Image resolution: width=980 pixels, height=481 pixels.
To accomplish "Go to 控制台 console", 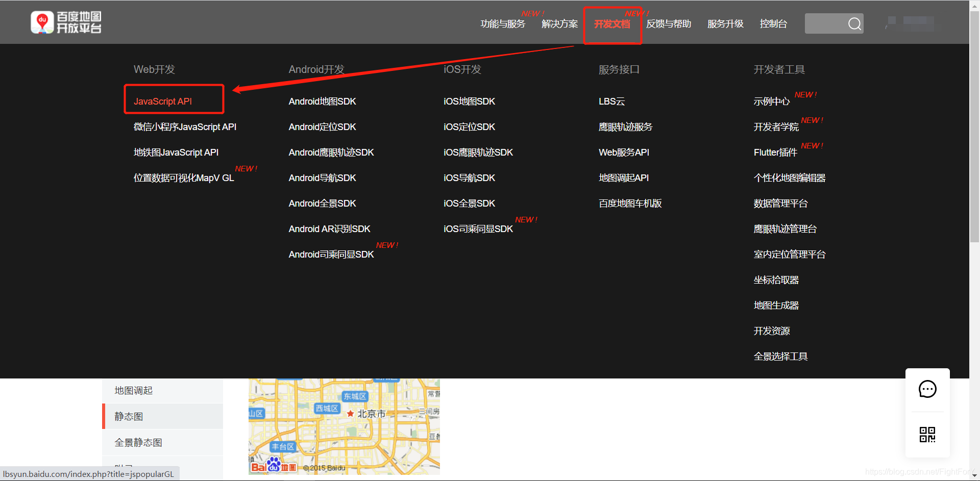I will [x=773, y=24].
